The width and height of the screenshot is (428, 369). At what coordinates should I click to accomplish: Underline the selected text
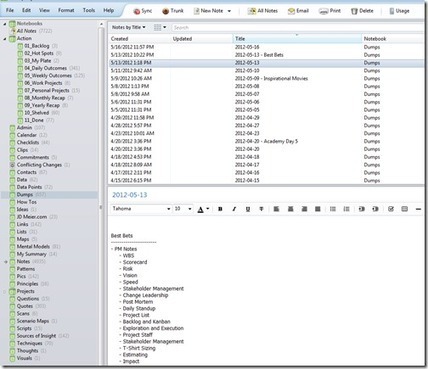coord(248,209)
